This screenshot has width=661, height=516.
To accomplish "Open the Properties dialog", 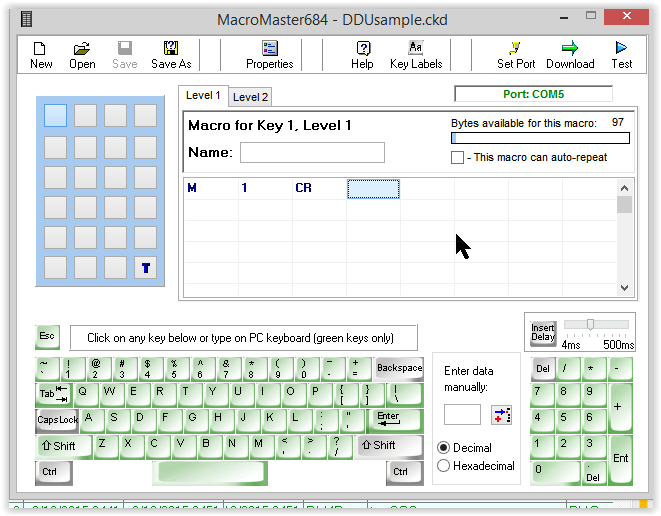I will 269,55.
